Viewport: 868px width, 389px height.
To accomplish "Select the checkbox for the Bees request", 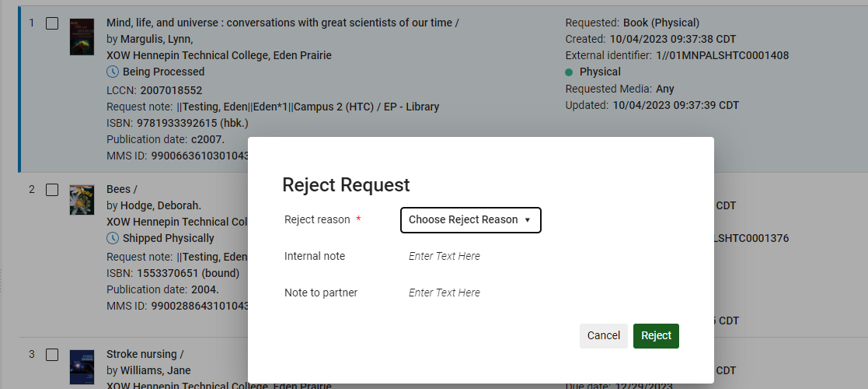I will (52, 189).
